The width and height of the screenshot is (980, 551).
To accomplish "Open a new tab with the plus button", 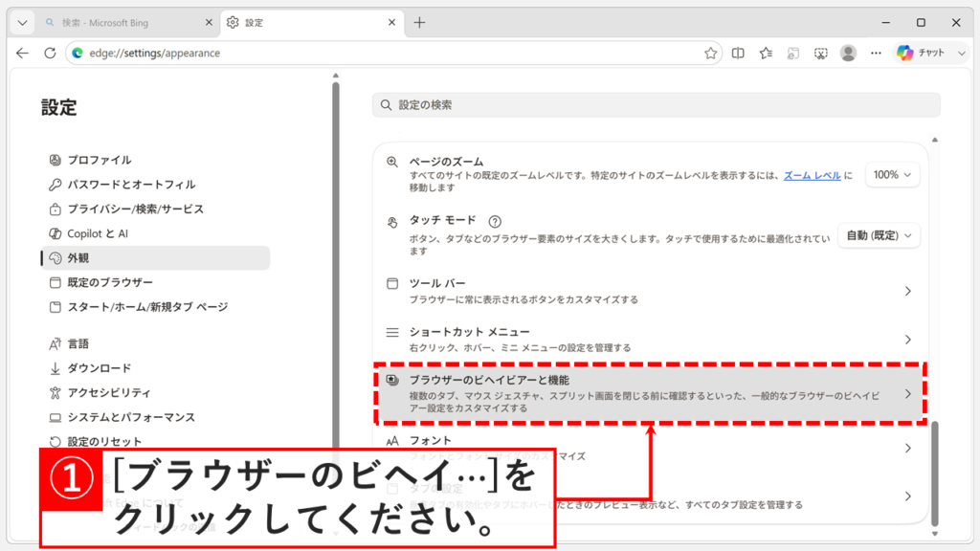I will tap(419, 23).
